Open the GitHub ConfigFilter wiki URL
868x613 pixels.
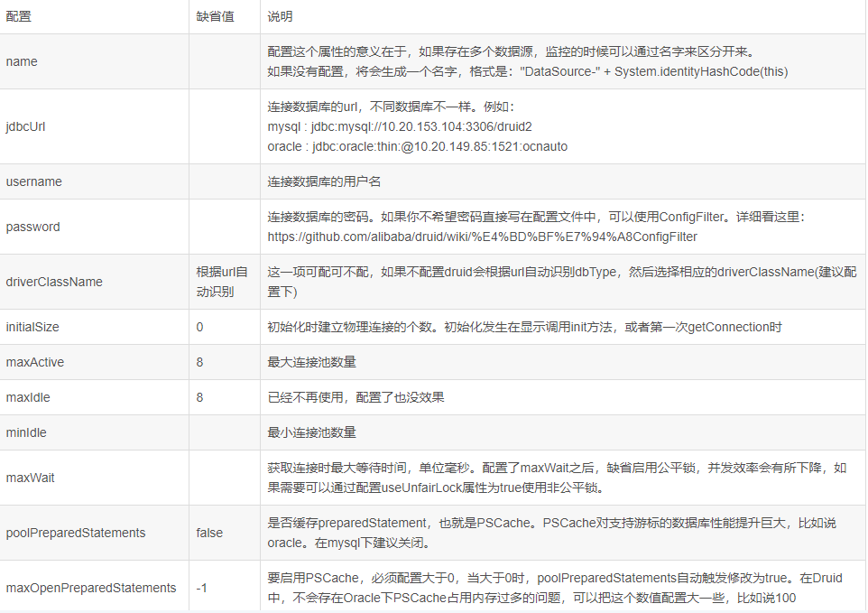coord(482,237)
